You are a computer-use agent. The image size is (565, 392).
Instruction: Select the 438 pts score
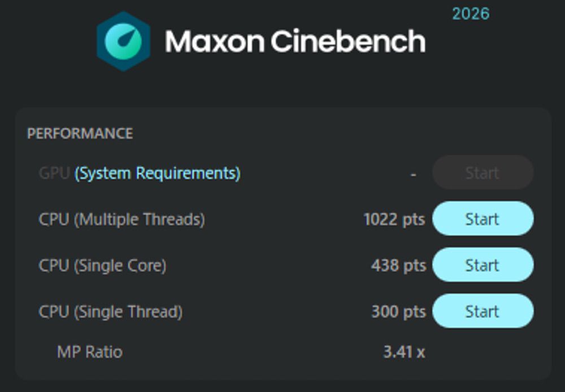point(398,265)
